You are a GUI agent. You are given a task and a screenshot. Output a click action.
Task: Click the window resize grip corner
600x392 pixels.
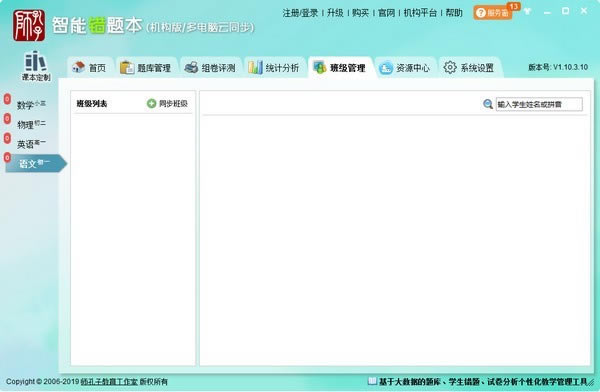tap(592, 382)
